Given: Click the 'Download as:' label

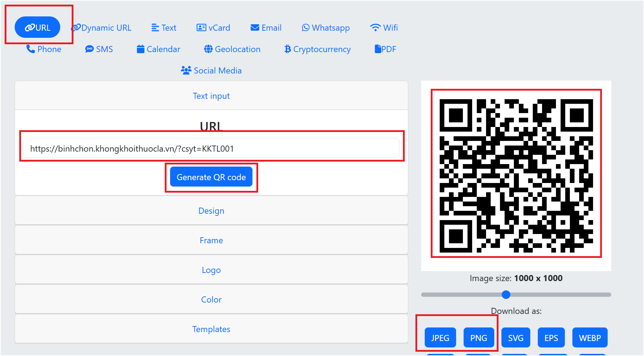Looking at the screenshot, I should click(516, 311).
